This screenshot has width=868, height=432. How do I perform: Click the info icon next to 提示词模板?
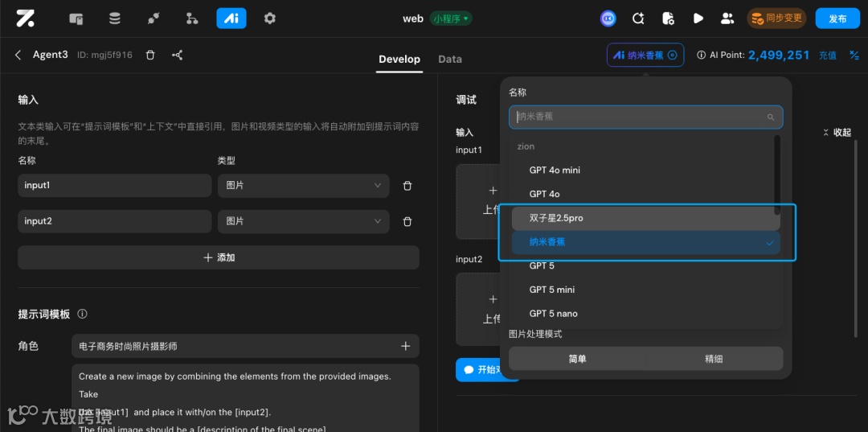pyautogui.click(x=83, y=314)
